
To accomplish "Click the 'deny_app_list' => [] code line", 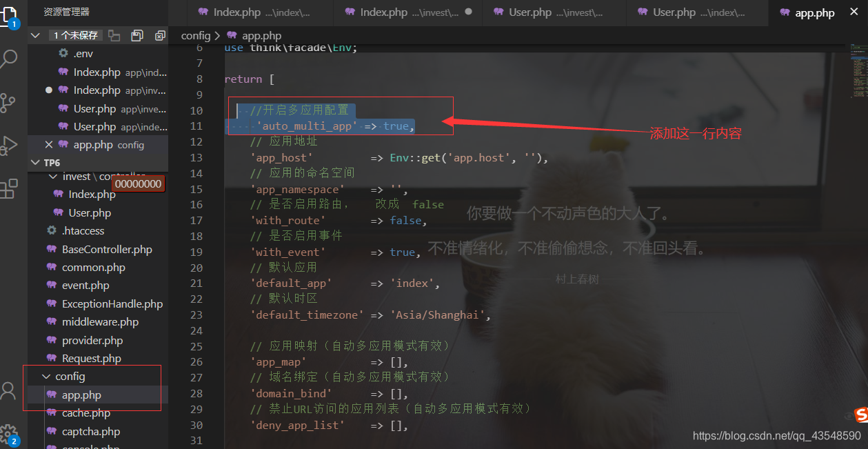I will 329,425.
